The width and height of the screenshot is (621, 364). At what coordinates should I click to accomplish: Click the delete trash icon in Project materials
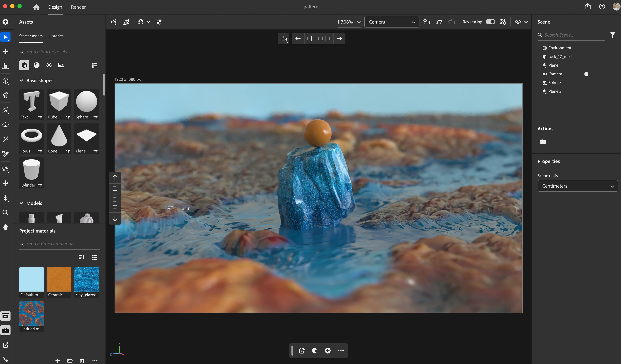pos(82,361)
